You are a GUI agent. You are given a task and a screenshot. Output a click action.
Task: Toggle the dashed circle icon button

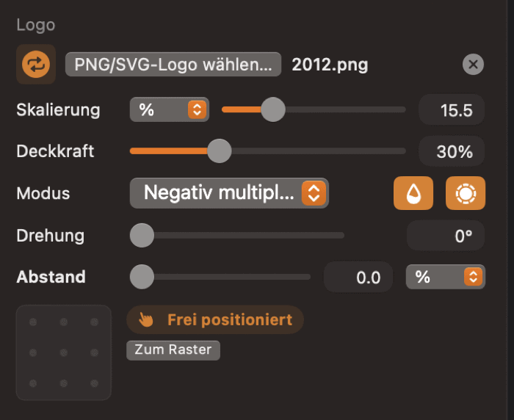point(466,193)
